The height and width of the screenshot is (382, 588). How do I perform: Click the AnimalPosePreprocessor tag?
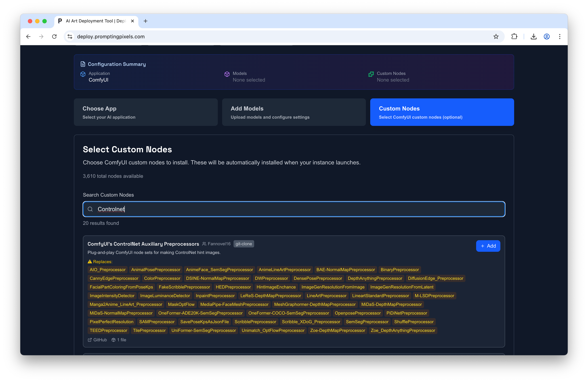coord(156,269)
